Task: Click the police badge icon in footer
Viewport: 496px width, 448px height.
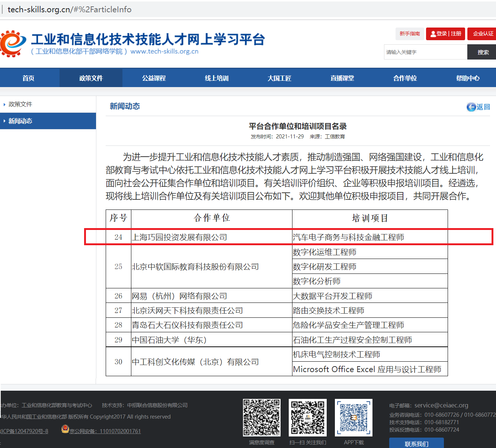Action: tap(65, 429)
